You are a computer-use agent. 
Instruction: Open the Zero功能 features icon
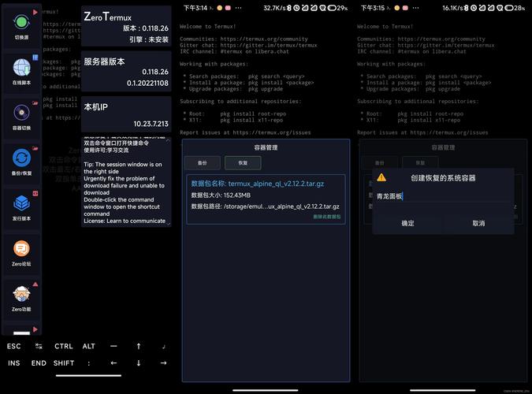coord(21,294)
